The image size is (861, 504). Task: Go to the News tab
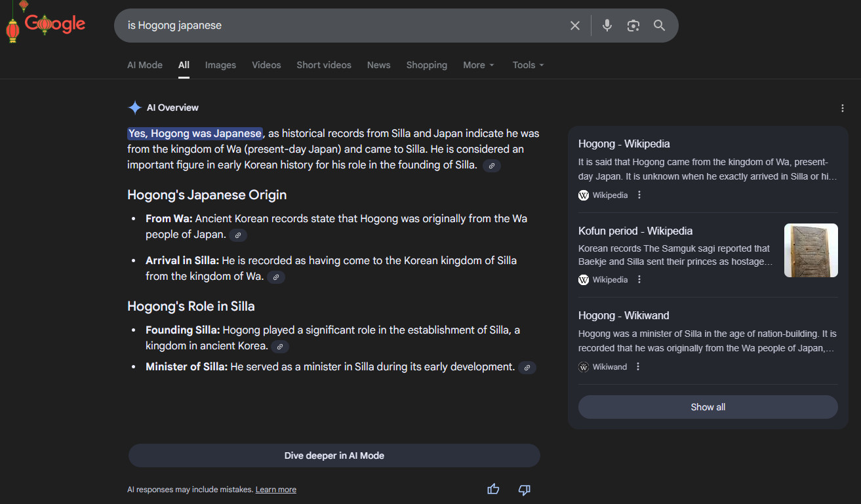379,65
